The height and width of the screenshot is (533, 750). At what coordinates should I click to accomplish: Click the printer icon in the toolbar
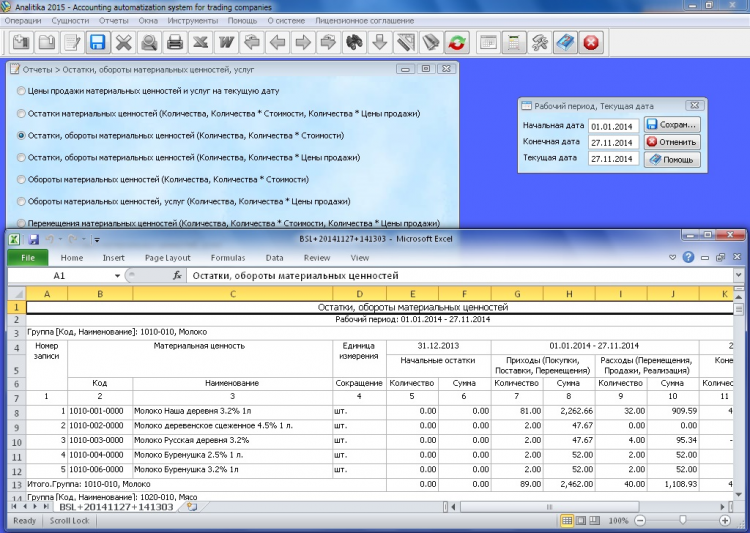174,42
